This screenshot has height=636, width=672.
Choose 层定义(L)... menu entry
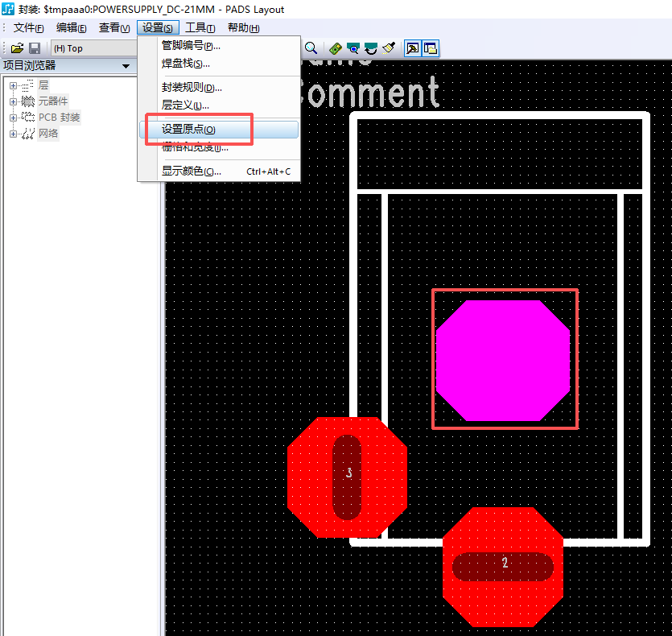coord(219,105)
